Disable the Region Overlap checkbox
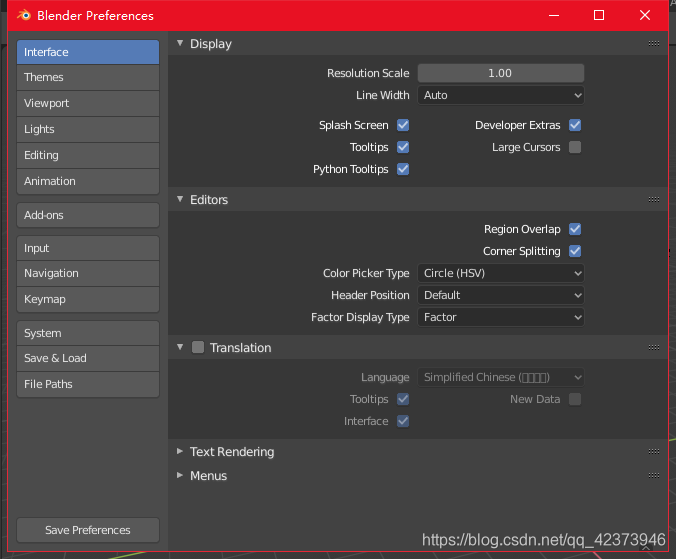Image resolution: width=676 pixels, height=559 pixels. [x=575, y=229]
